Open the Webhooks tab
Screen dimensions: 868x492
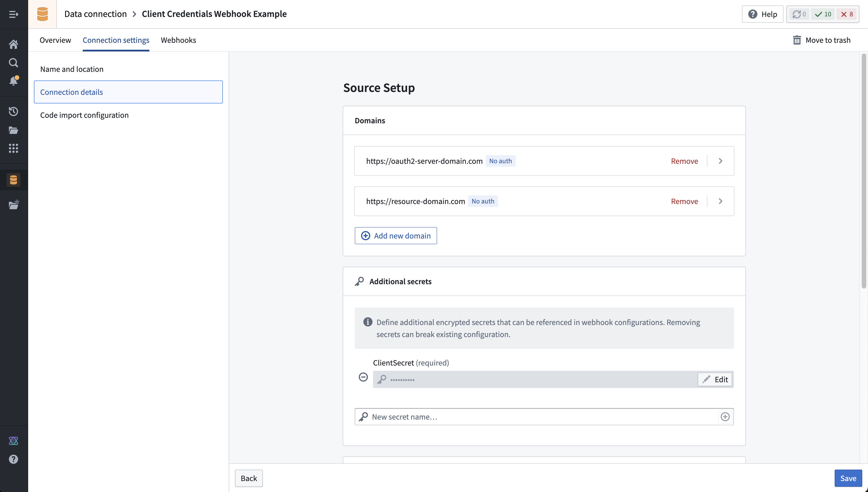point(178,40)
